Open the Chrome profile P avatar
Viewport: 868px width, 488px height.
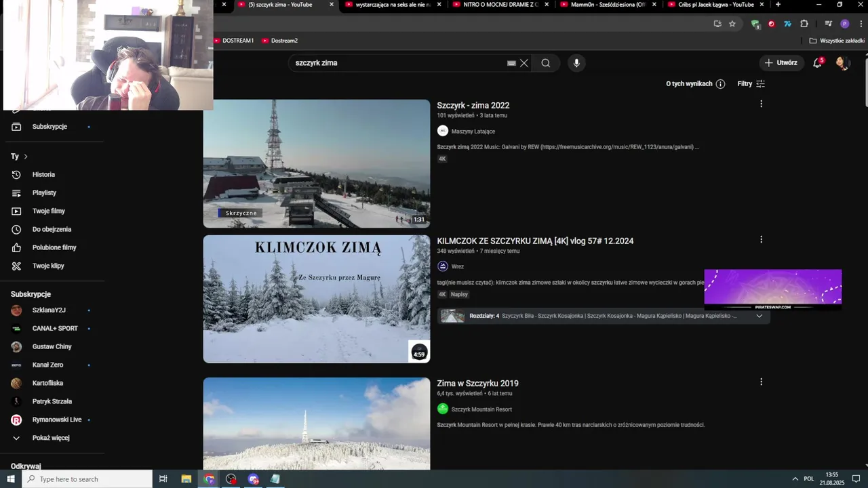tap(844, 24)
